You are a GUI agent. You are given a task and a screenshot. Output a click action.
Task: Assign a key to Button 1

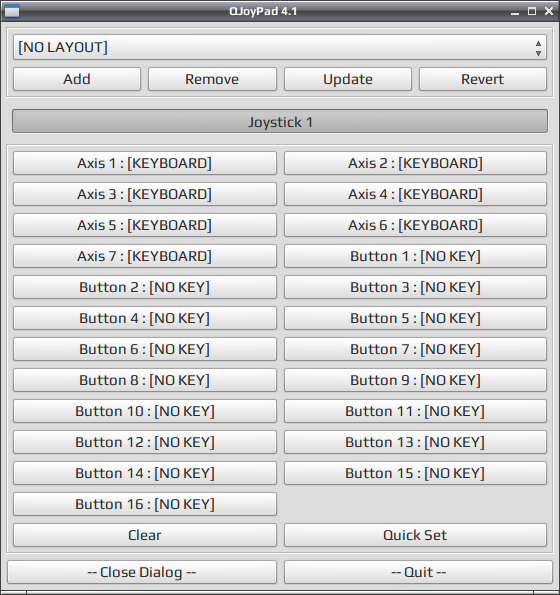pos(415,256)
